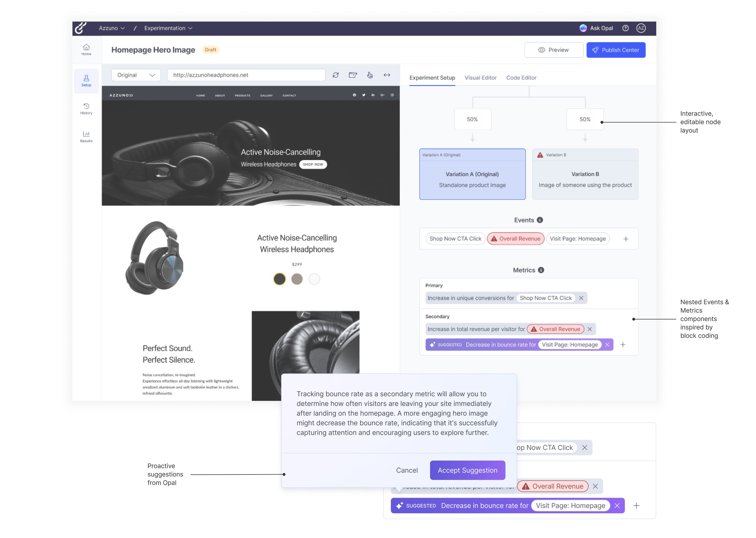Click the plus icon to add an event
This screenshot has height=538, width=756.
pos(626,239)
